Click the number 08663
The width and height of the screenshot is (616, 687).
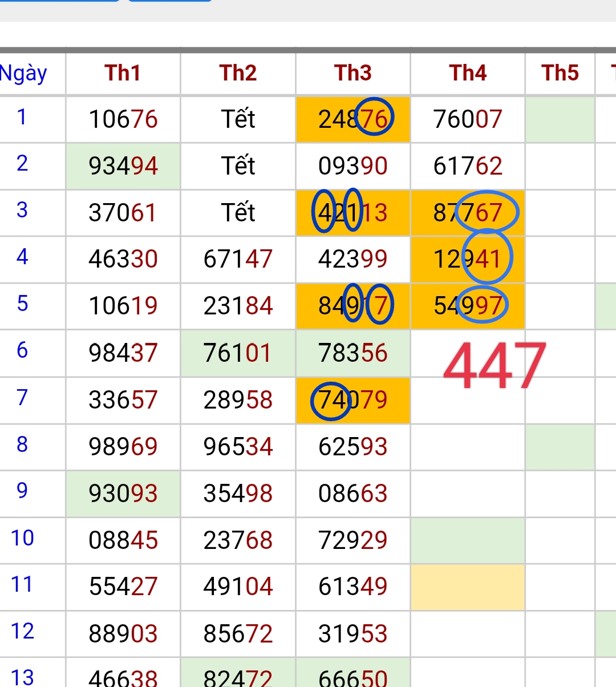click(353, 494)
